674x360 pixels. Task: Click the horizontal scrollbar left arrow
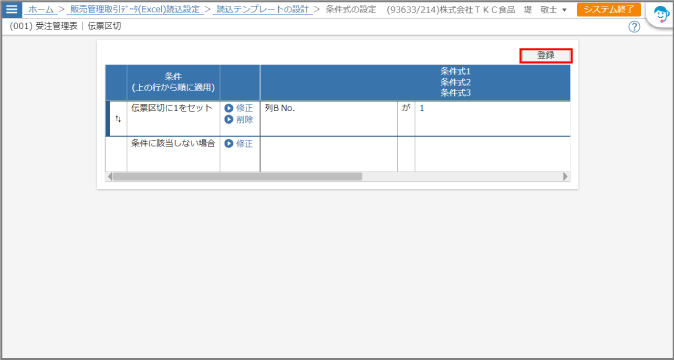point(110,177)
